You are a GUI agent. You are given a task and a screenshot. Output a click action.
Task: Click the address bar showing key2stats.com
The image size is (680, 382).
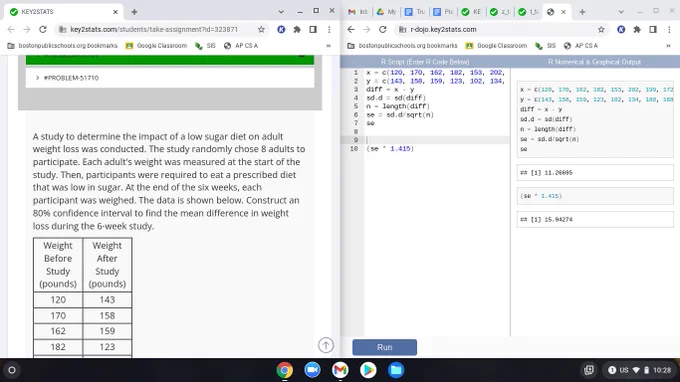pos(154,29)
